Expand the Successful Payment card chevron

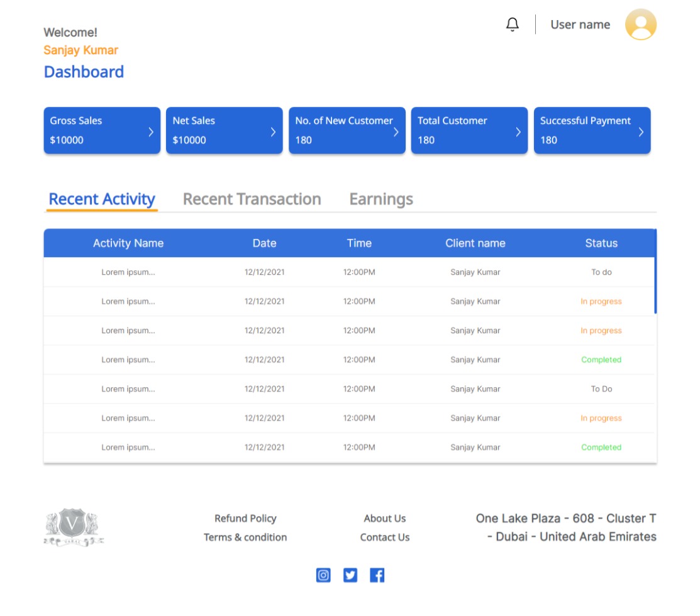[x=641, y=131]
